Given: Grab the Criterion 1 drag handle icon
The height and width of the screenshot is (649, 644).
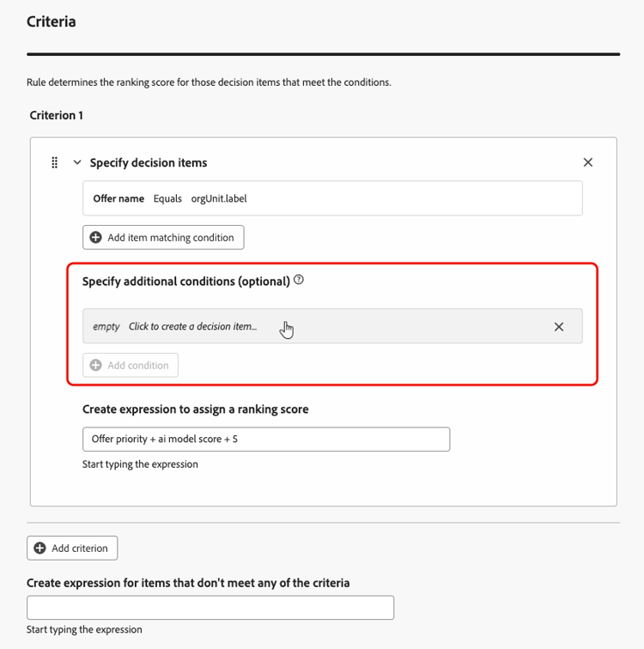Looking at the screenshot, I should coord(55,162).
